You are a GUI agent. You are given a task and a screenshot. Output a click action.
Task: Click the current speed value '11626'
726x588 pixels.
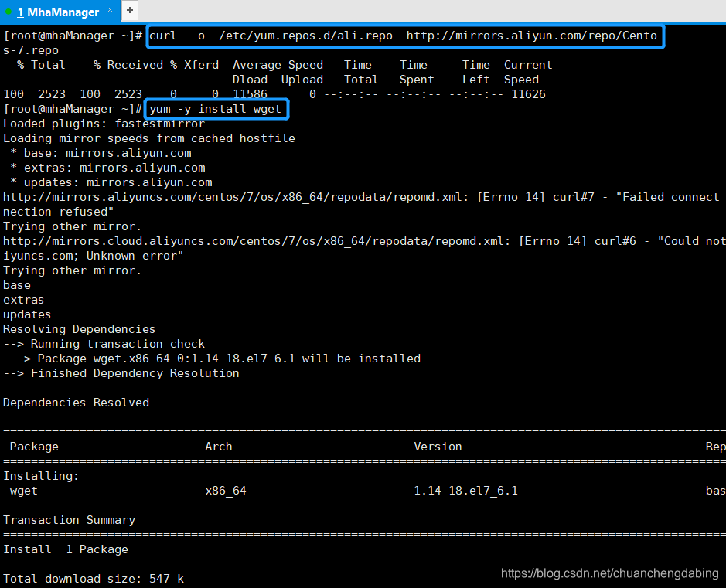coord(528,95)
